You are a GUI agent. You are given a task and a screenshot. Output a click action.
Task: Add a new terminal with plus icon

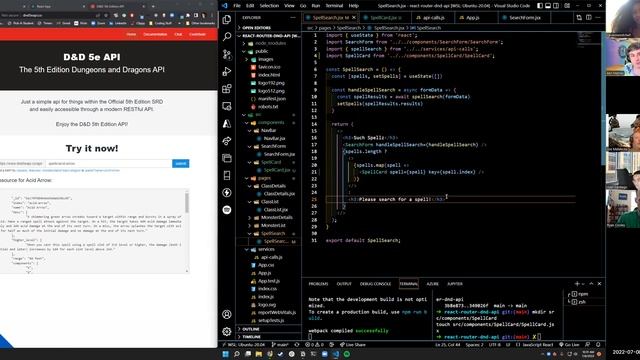tap(577, 283)
